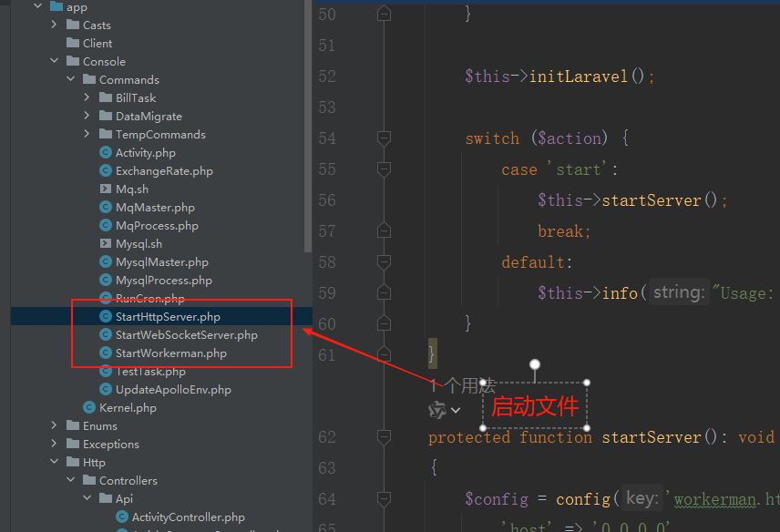Click the class icon next to Kernel.php

[x=89, y=408]
